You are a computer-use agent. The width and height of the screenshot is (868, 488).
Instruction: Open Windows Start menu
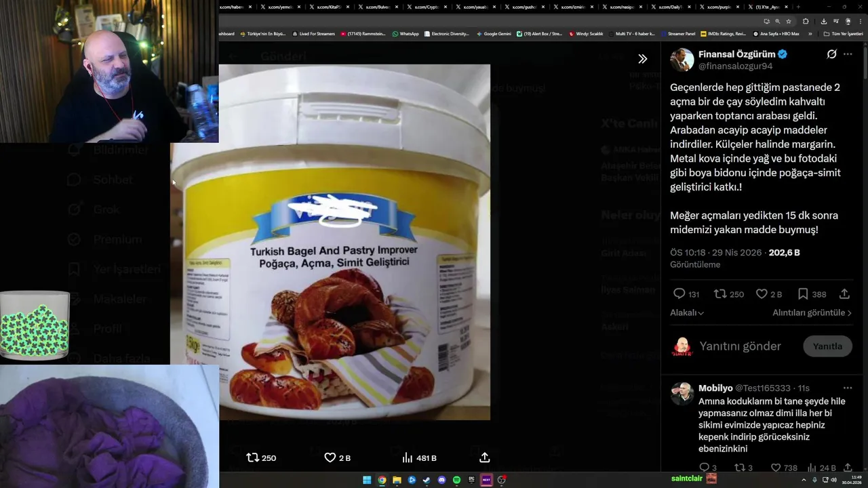367,480
